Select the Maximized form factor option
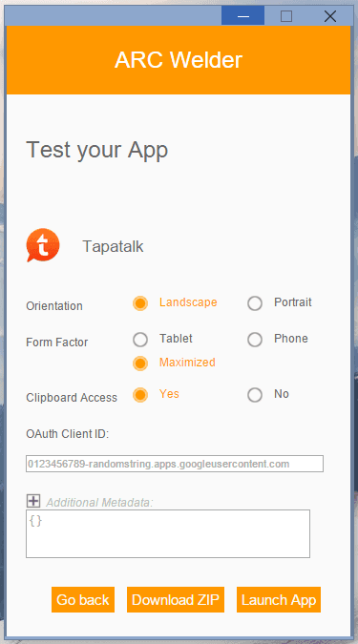 point(140,364)
